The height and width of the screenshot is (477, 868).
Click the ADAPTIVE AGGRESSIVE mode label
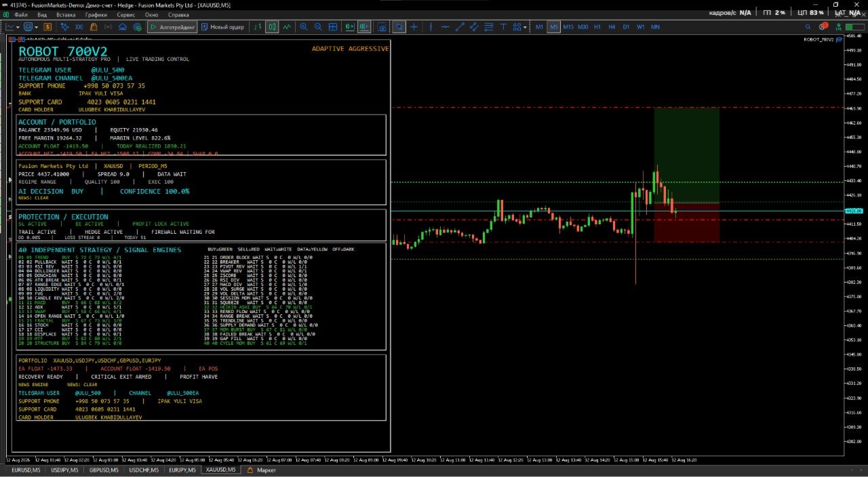(x=350, y=48)
